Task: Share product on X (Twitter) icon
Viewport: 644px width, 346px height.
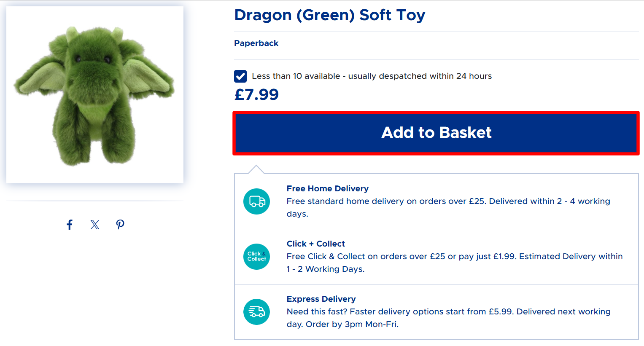Action: point(95,225)
